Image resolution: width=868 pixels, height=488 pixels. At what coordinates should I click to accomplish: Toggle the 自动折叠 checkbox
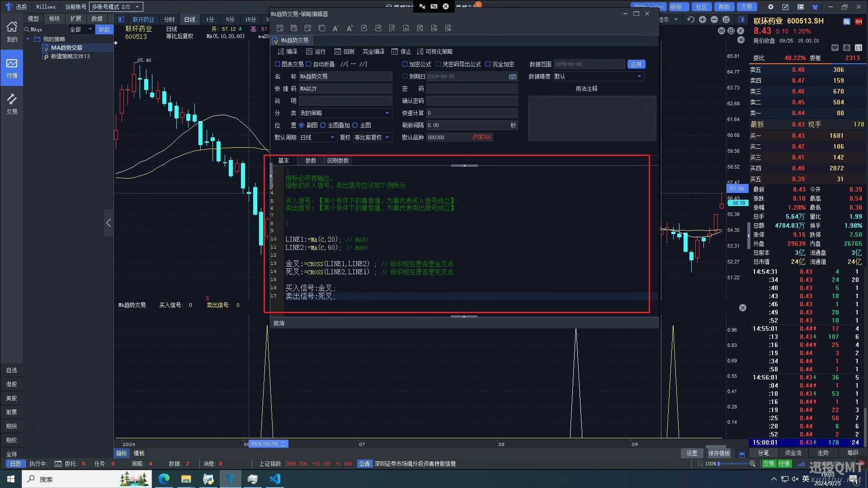pos(309,64)
